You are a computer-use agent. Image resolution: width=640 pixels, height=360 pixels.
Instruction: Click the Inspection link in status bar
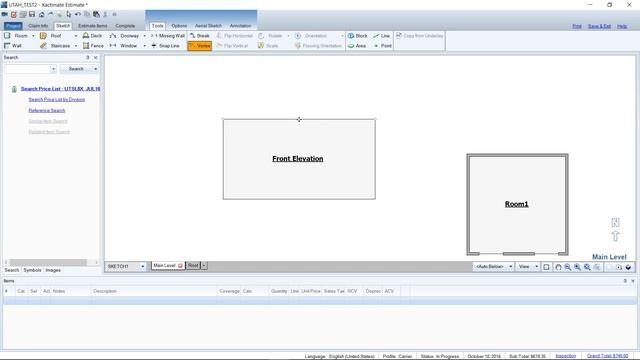pyautogui.click(x=566, y=356)
